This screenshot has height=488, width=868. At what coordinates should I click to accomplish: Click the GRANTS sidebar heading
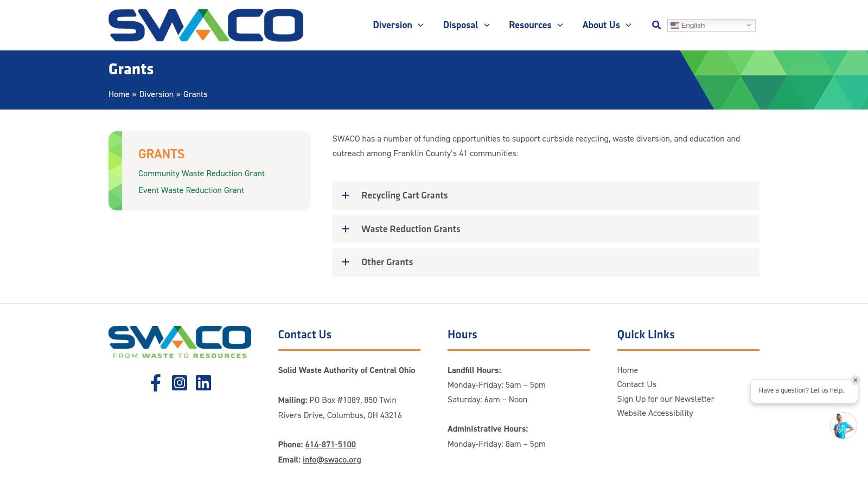point(161,154)
